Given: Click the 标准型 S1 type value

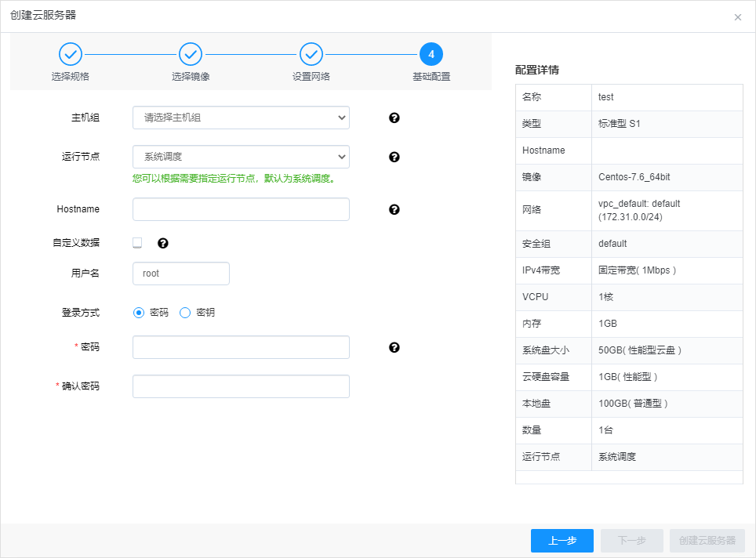Looking at the screenshot, I should (619, 124).
